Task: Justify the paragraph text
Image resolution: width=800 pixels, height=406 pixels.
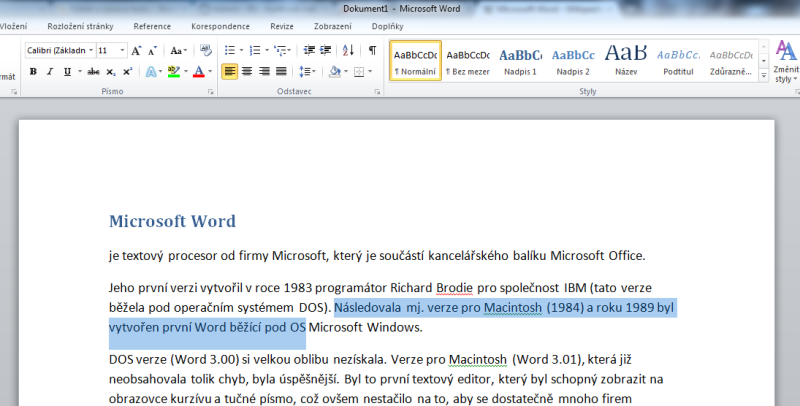Action: (281, 72)
